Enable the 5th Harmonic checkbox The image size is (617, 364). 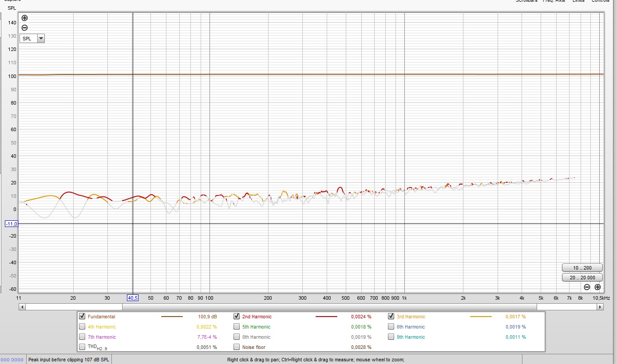point(237,327)
